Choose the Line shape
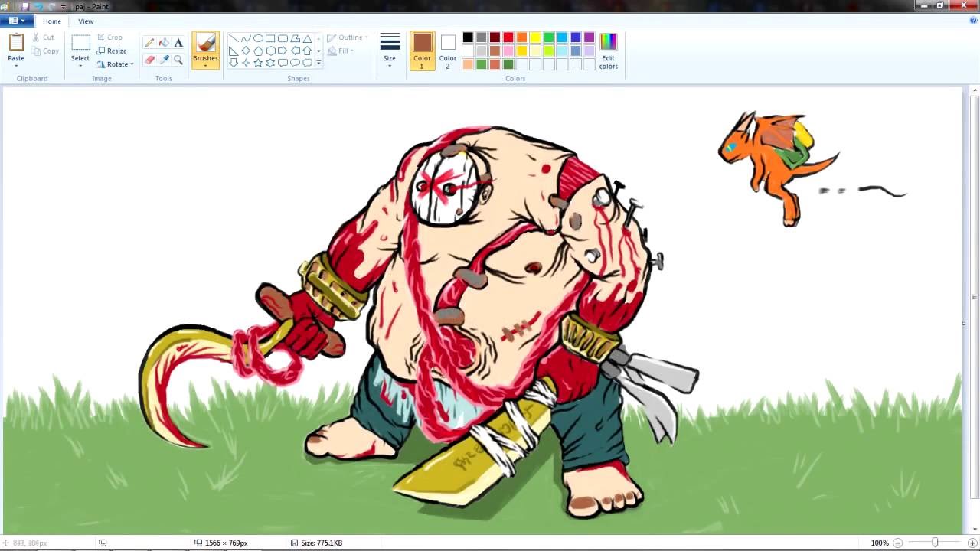The width and height of the screenshot is (980, 551). tap(234, 38)
